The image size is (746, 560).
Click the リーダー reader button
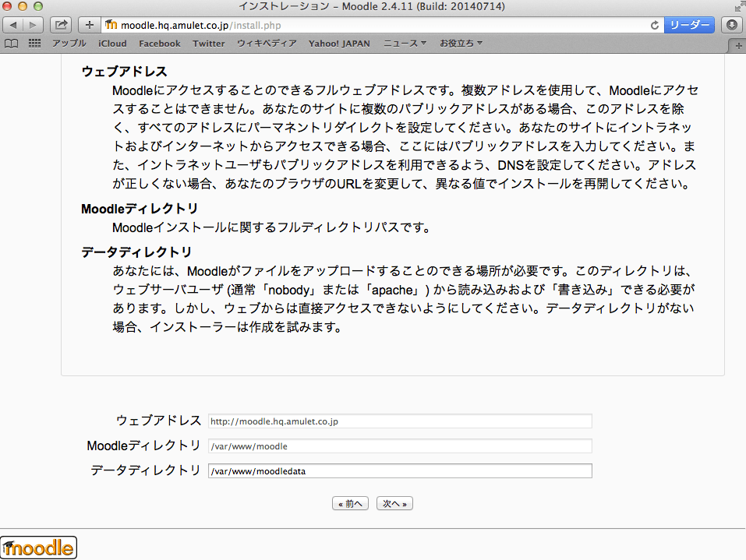tap(689, 25)
